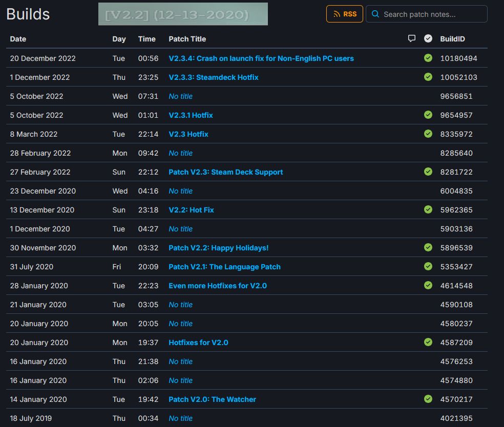This screenshot has height=427, width=504.
Task: Select BuildID 8285640
Action: 456,153
